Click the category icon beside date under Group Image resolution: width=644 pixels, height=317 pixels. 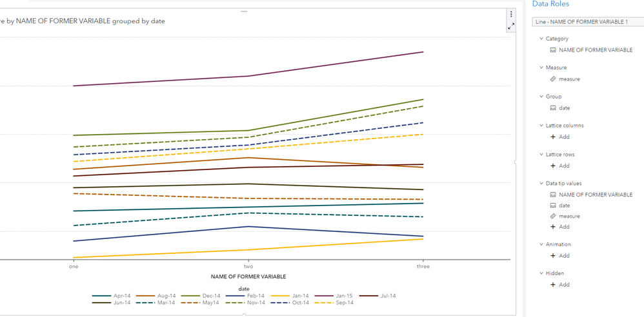(x=553, y=108)
